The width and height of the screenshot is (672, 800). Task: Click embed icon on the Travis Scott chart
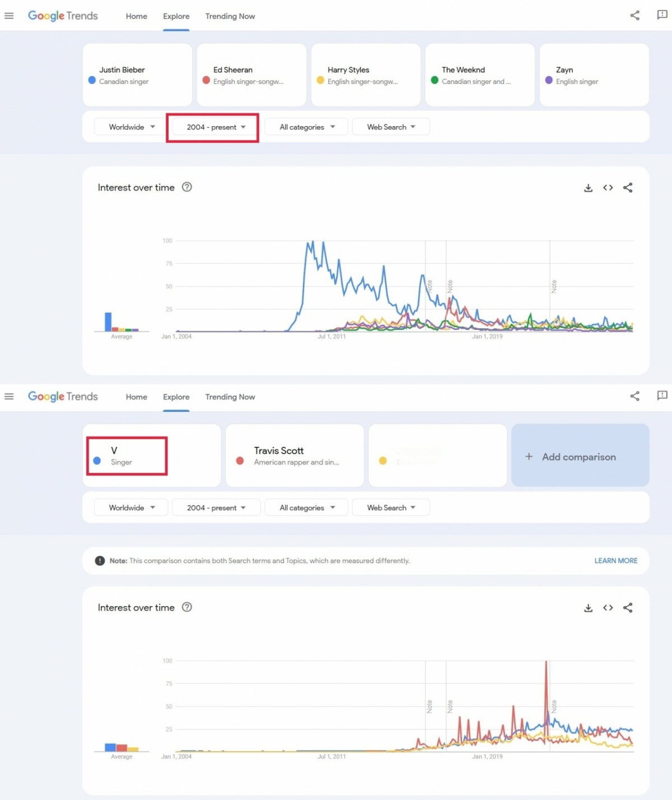tap(608, 608)
